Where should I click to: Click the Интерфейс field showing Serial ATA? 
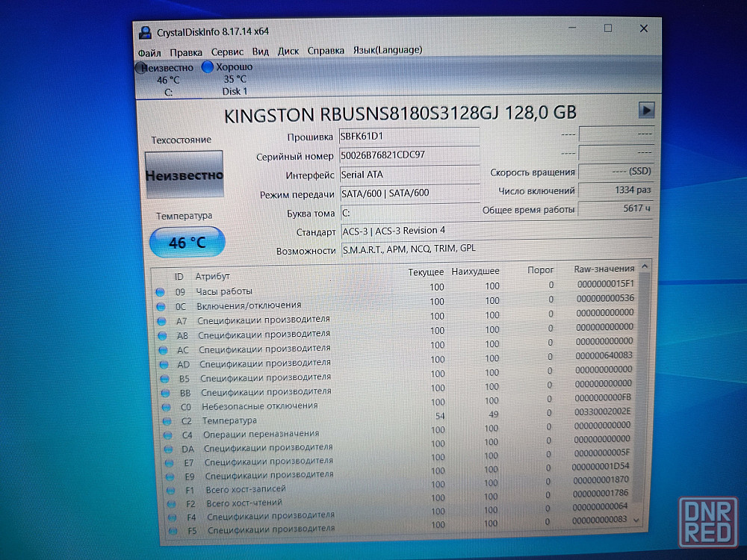tap(410, 174)
